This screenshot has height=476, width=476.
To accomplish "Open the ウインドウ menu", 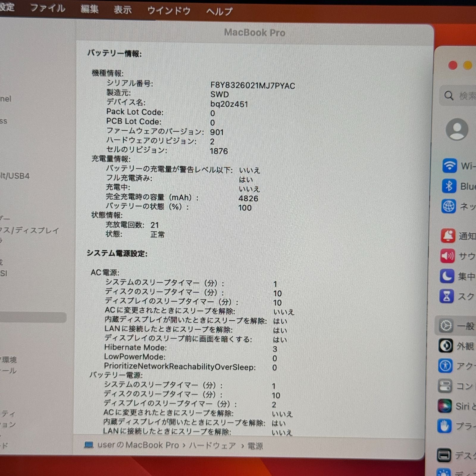I will coord(169,11).
